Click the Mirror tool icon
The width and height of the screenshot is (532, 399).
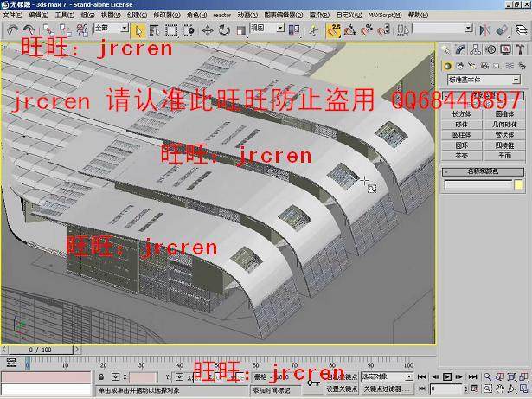pos(484,30)
